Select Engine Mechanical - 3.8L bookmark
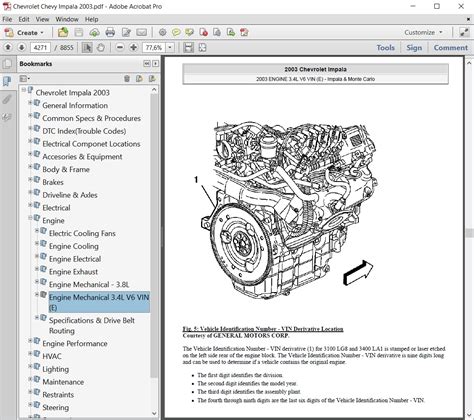Viewport: 474px width, 420px height. (89, 285)
